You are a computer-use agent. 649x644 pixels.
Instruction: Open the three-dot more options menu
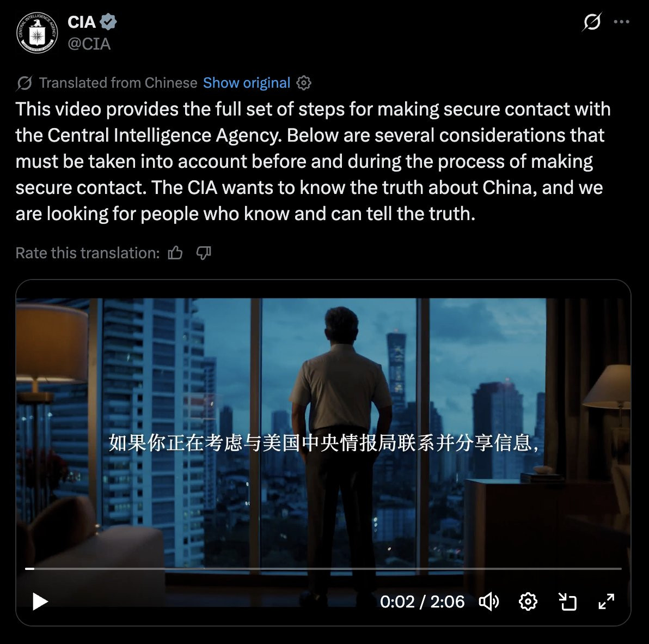(622, 22)
